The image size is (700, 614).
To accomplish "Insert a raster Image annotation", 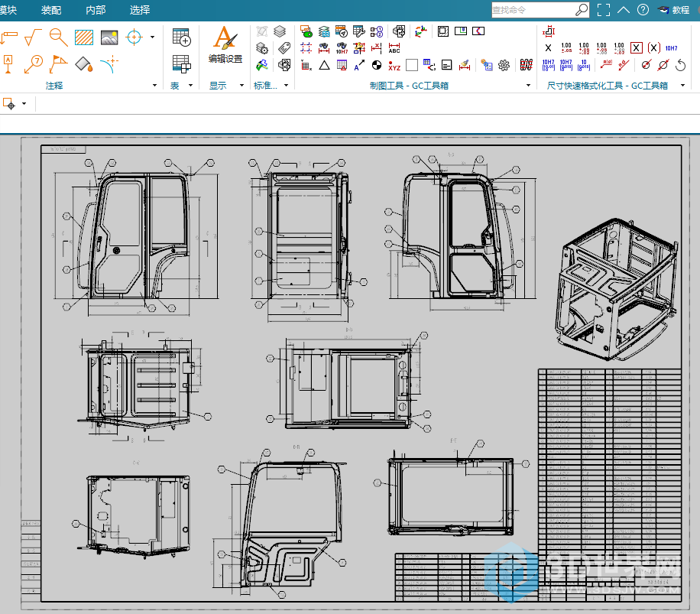I will [109, 37].
